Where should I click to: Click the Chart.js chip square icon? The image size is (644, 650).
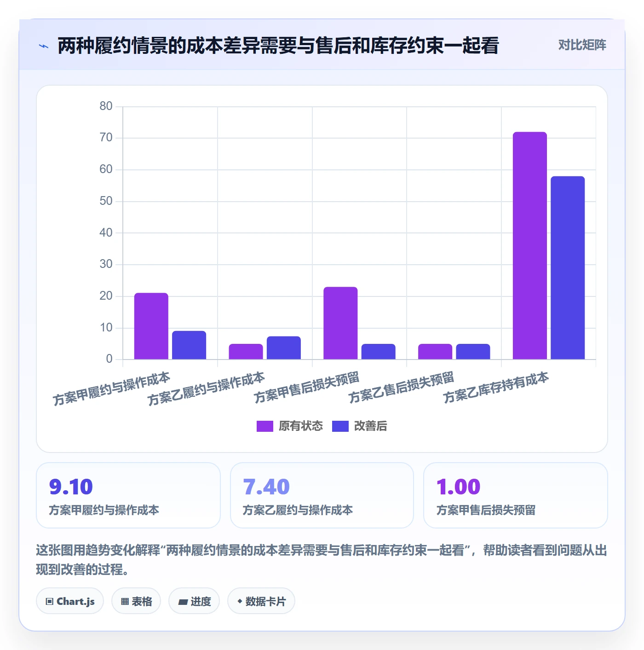coord(50,602)
